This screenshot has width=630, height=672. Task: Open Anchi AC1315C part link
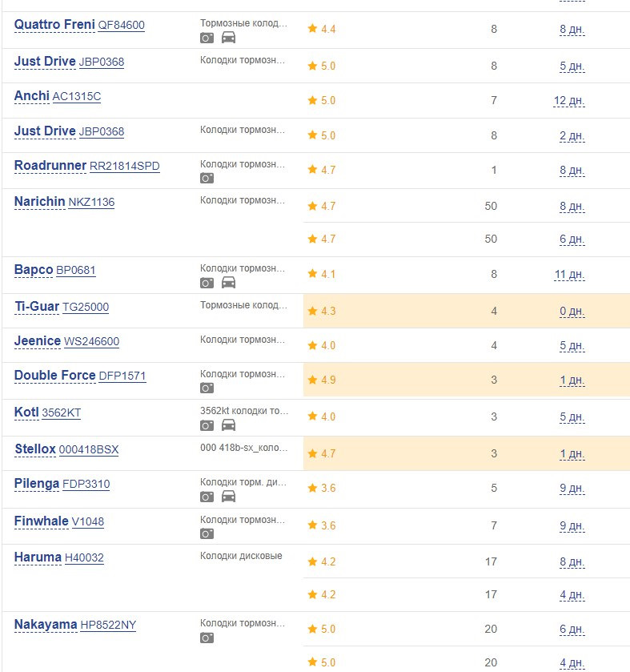pos(58,96)
